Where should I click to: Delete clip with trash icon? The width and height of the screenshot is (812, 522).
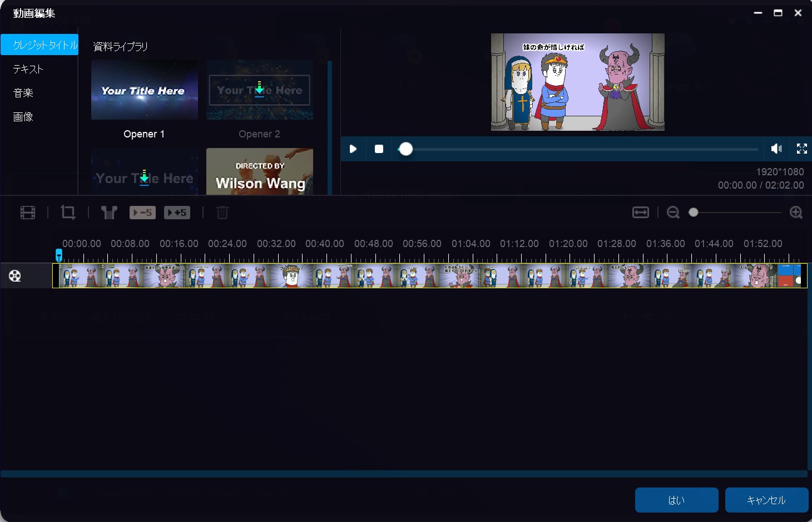coord(222,213)
